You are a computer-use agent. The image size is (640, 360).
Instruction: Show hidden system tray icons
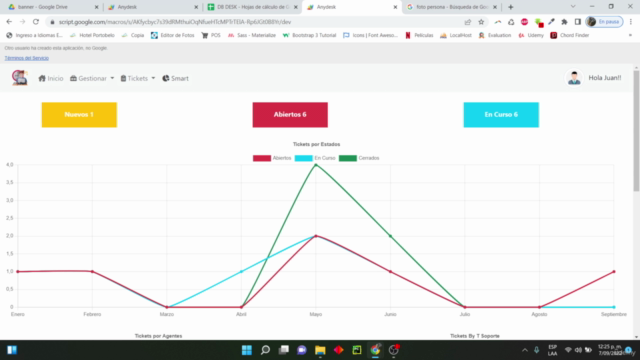525,350
